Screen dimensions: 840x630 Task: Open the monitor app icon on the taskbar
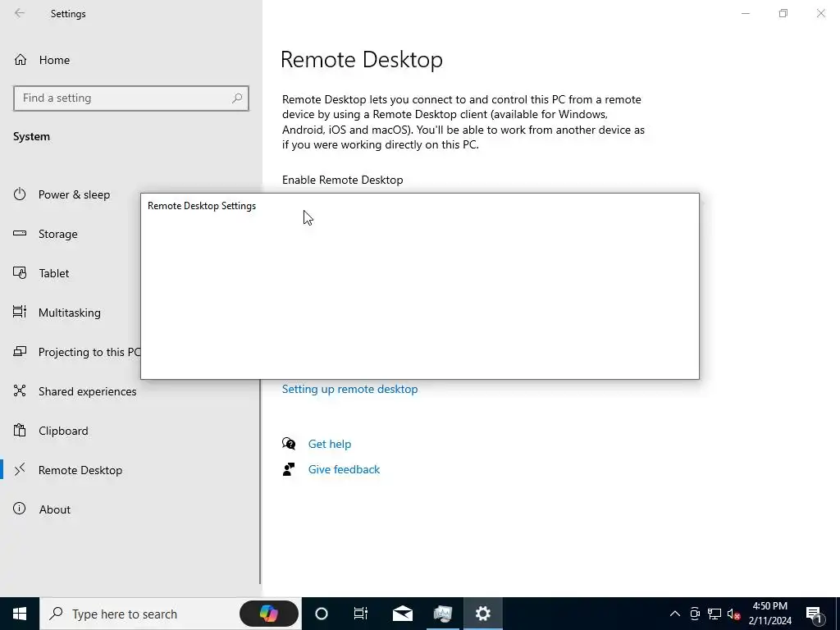coord(443,614)
